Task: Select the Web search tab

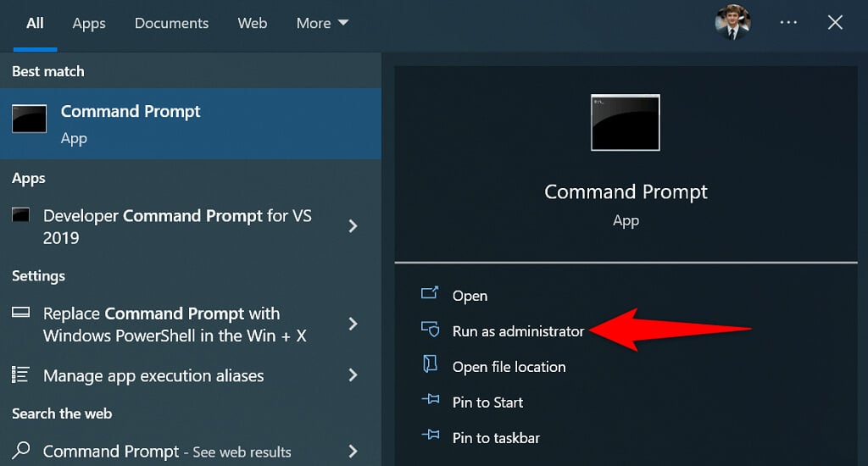Action: tap(253, 24)
